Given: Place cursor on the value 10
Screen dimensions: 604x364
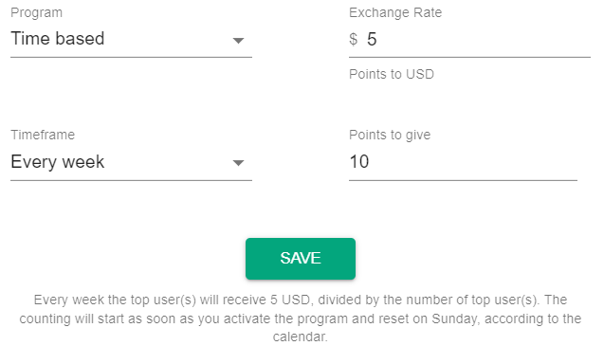Looking at the screenshot, I should pyautogui.click(x=359, y=162).
